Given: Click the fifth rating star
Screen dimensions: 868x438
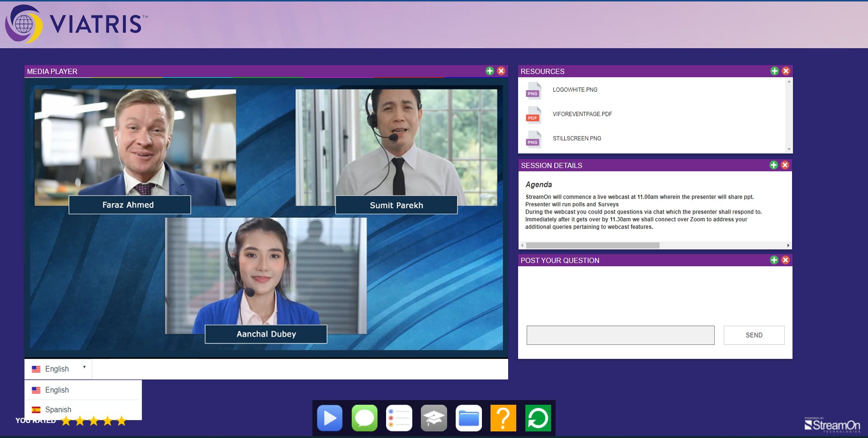Looking at the screenshot, I should [121, 421].
